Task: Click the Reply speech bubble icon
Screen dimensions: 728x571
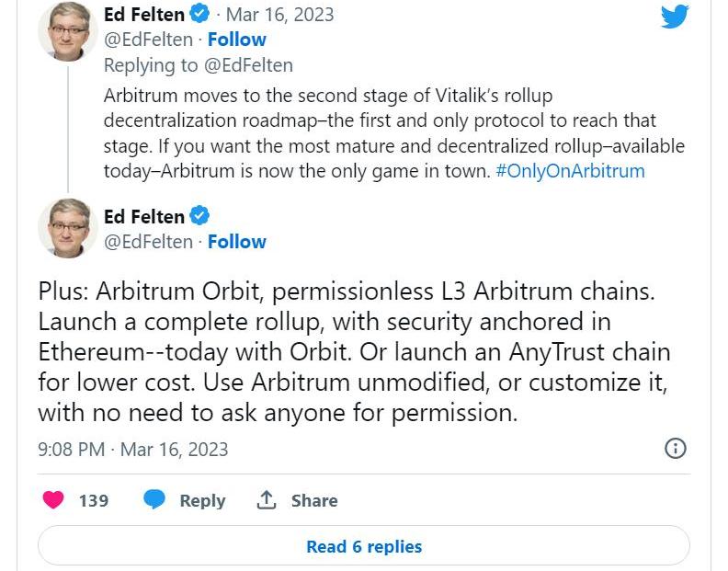Action: (154, 500)
